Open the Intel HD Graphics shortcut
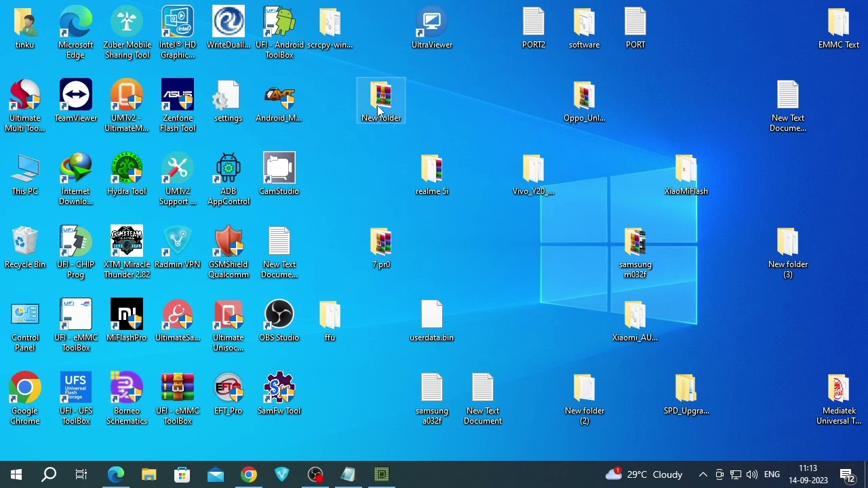Viewport: 868px width, 488px height. point(178,33)
